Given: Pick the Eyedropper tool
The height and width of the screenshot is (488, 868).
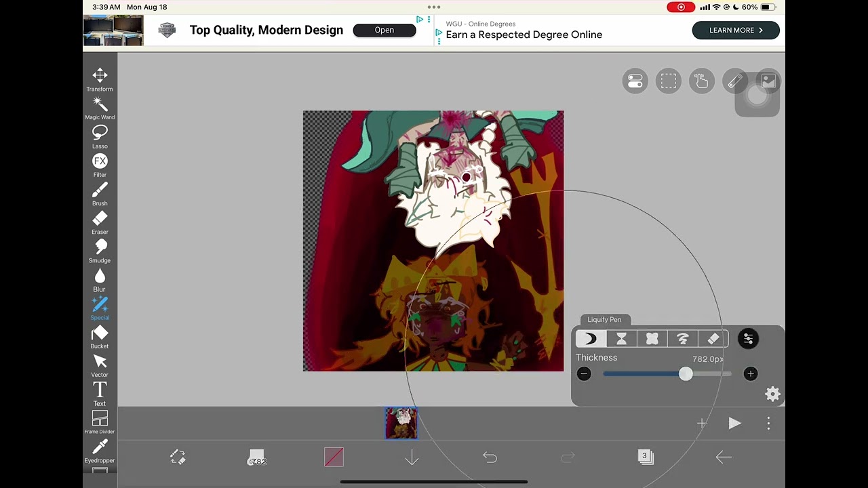Looking at the screenshot, I should click(x=100, y=451).
